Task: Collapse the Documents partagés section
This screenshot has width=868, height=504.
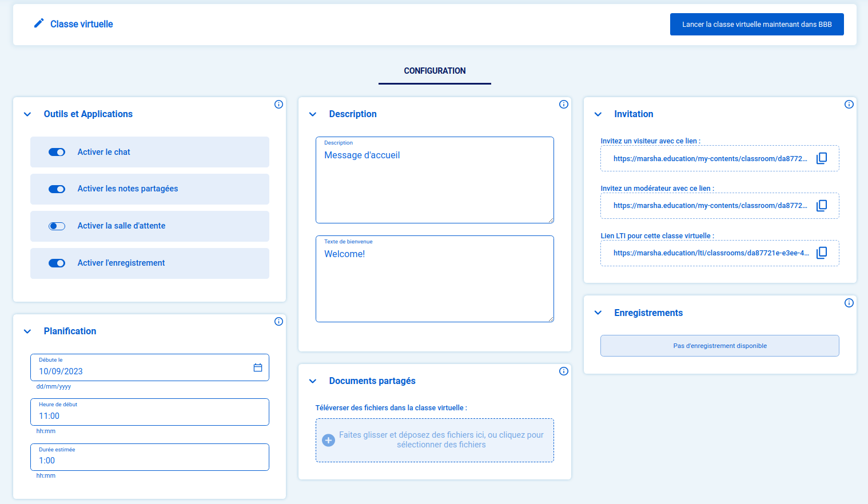Action: [313, 381]
